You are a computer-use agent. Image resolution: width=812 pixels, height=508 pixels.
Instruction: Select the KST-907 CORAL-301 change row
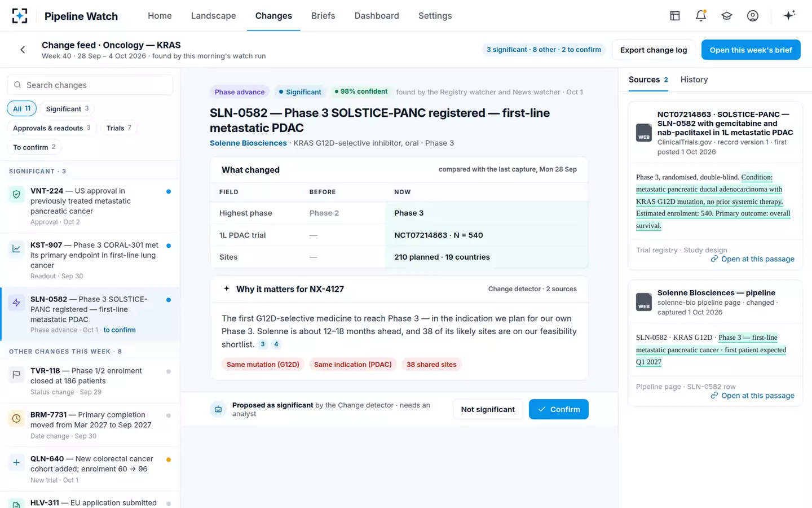tap(90, 260)
